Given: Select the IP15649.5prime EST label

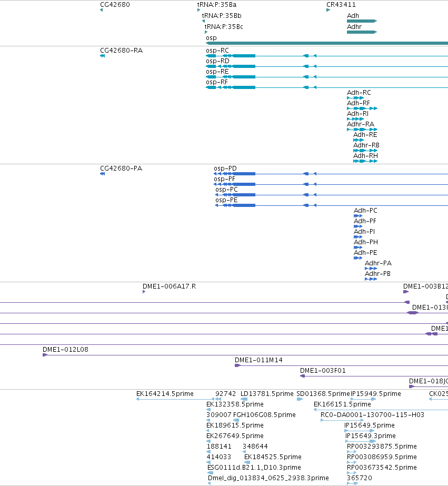Looking at the screenshot, I should tap(370, 425).
